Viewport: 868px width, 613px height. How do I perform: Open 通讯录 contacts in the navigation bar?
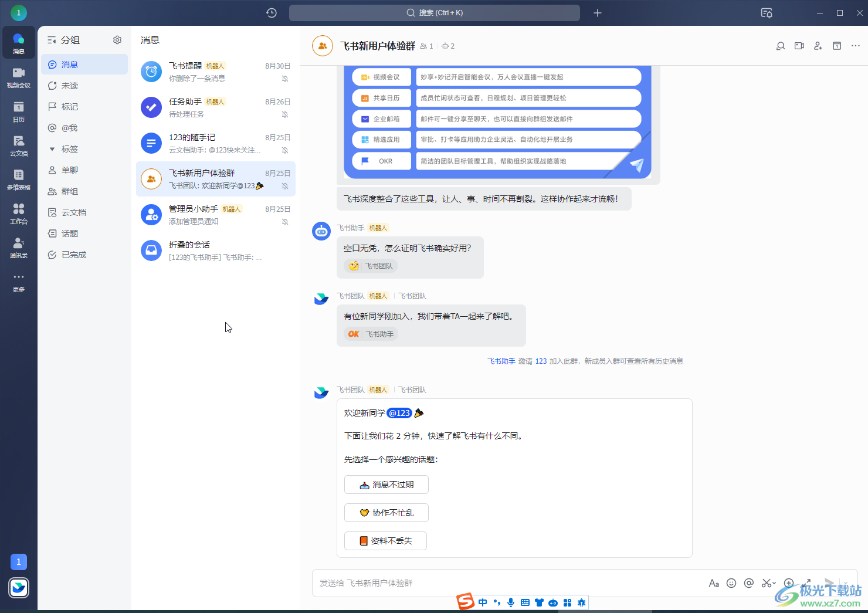pos(19,247)
